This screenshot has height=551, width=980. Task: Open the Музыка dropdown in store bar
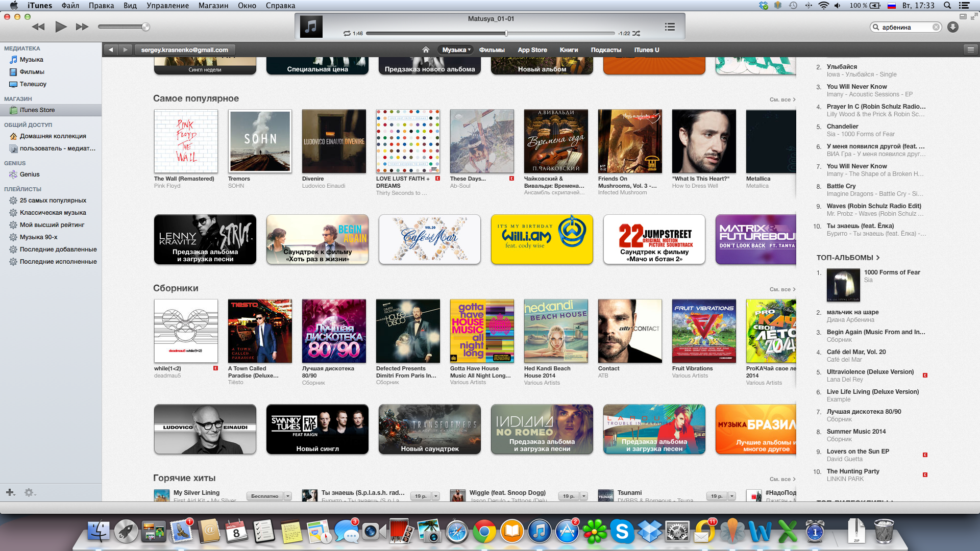point(456,50)
